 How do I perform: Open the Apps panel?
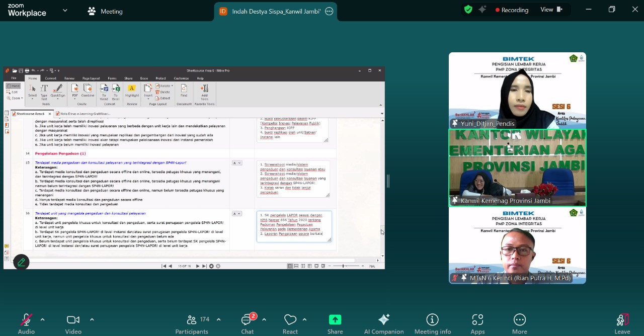tap(477, 323)
